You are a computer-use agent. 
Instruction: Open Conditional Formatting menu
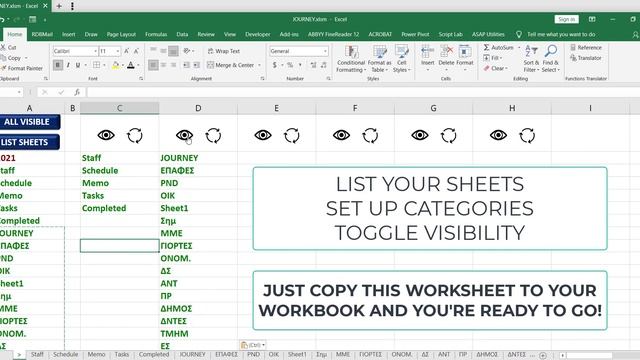351,59
